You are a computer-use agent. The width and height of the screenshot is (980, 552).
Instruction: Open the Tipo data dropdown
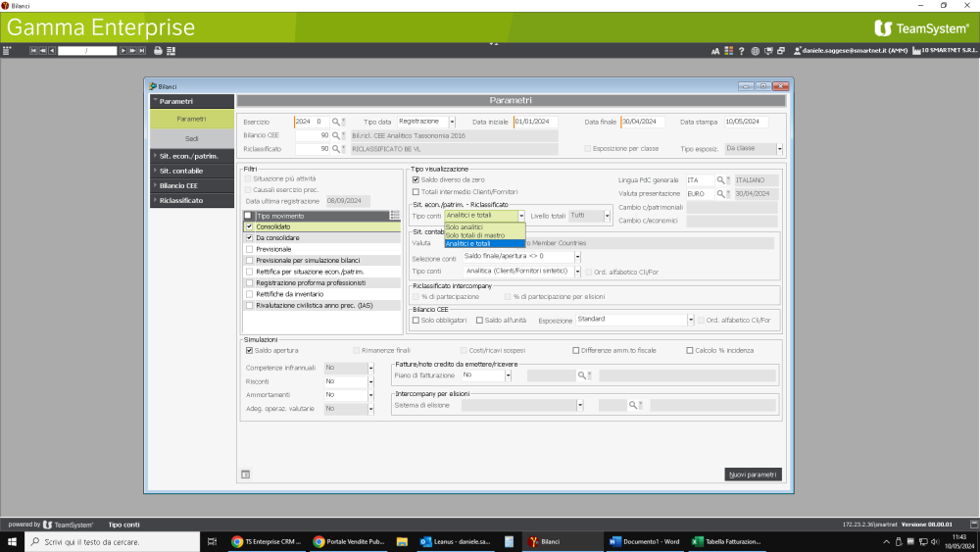[x=452, y=122]
